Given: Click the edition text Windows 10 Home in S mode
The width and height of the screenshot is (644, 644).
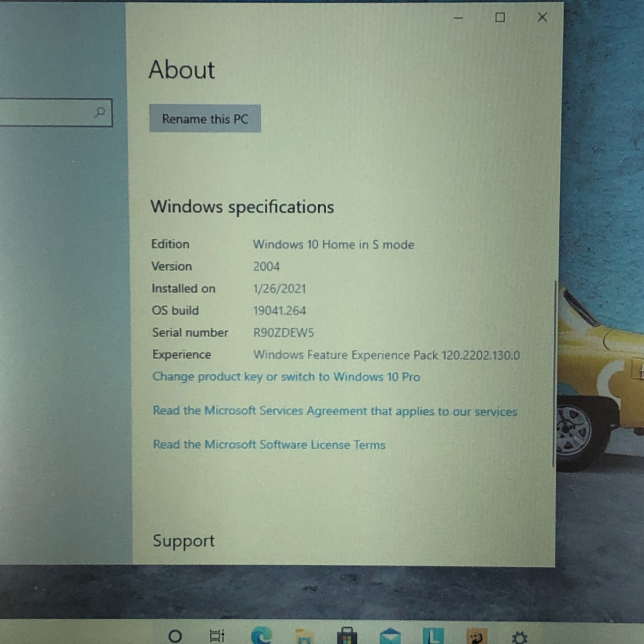Looking at the screenshot, I should pos(333,245).
